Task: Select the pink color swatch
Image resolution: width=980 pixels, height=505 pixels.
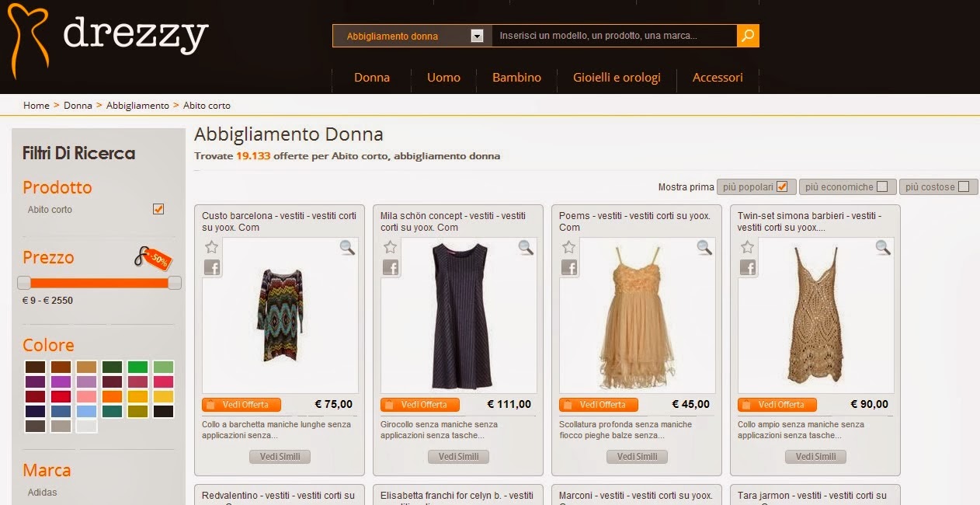Action: coord(86,397)
